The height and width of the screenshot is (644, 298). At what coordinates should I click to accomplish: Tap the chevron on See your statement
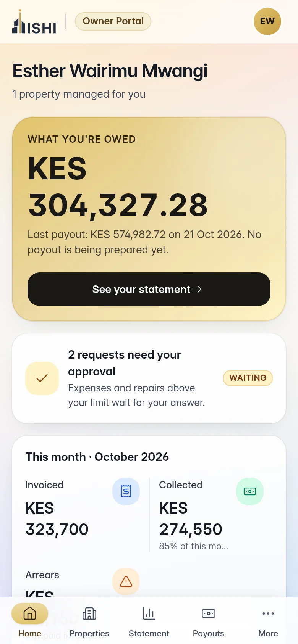(x=199, y=289)
